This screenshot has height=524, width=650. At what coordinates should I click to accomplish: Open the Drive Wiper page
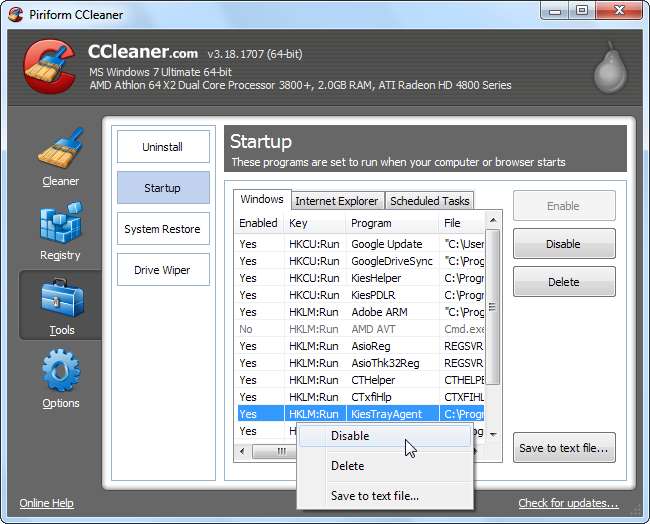(x=162, y=270)
